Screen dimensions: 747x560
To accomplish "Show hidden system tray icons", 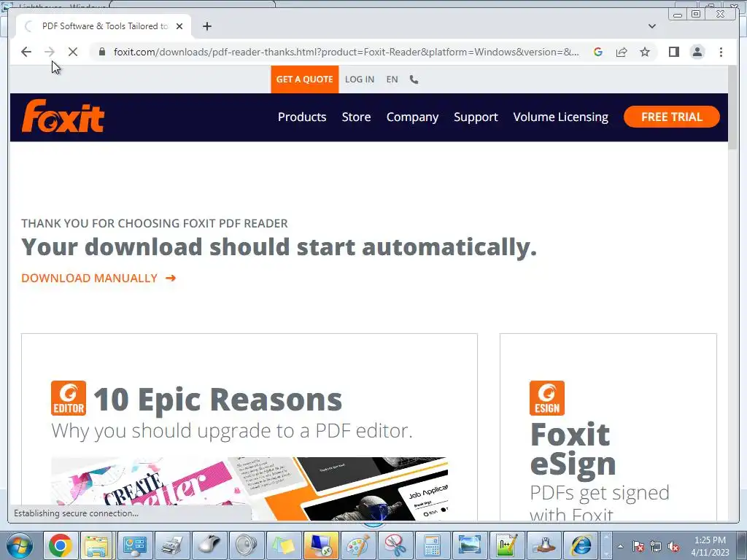I will [620, 547].
